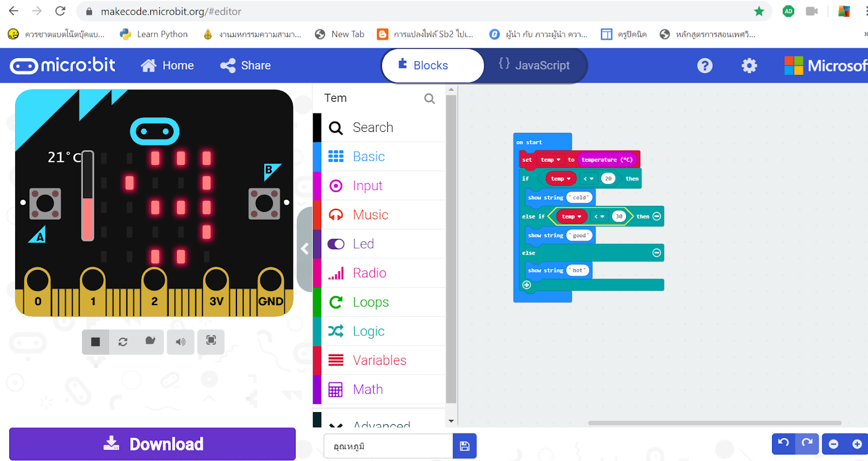Edit the "hot" string value
The width and height of the screenshot is (868, 461).
tap(578, 270)
